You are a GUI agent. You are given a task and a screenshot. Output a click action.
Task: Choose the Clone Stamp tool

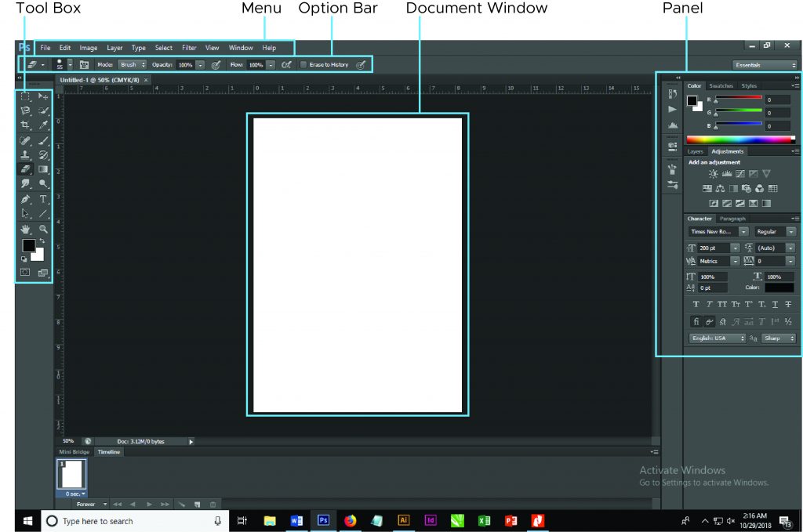pos(25,155)
